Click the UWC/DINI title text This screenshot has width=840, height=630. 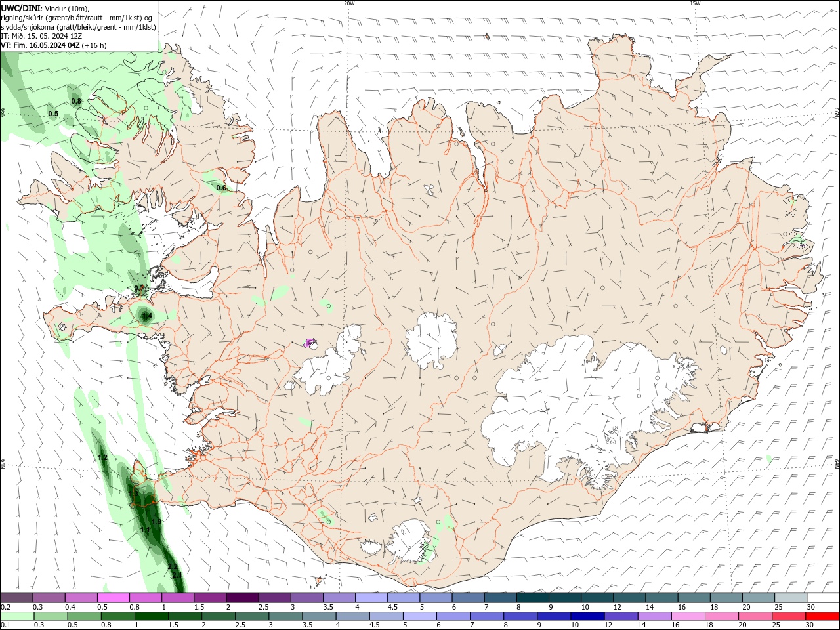[21, 8]
